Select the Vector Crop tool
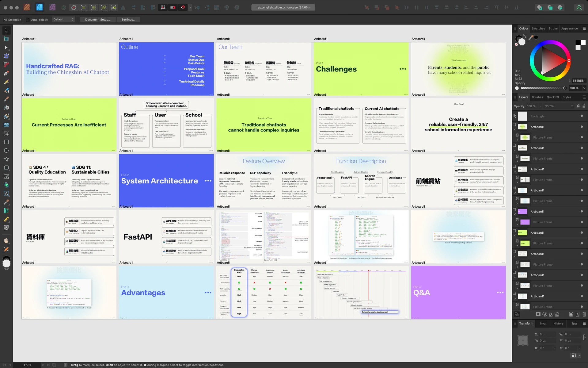This screenshot has width=588, height=368. point(6,133)
